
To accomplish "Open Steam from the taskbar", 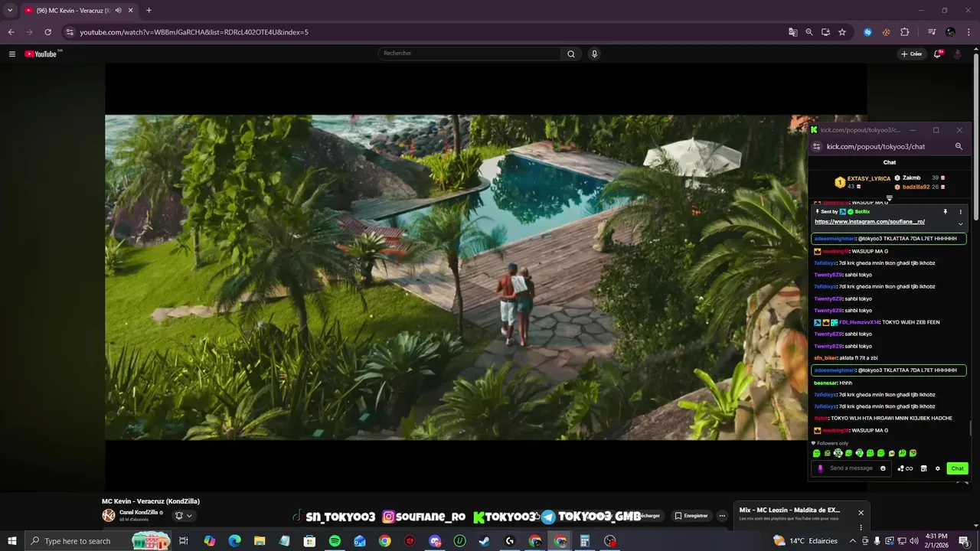I will coord(485,541).
